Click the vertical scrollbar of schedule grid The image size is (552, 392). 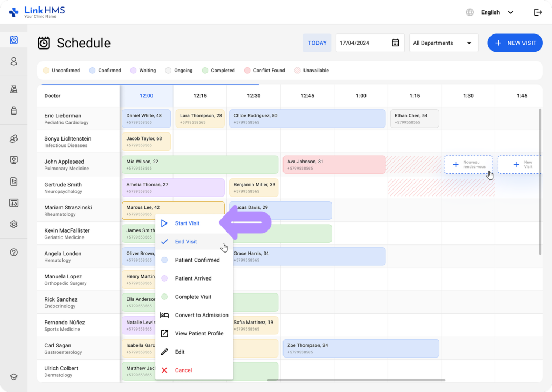(540, 182)
